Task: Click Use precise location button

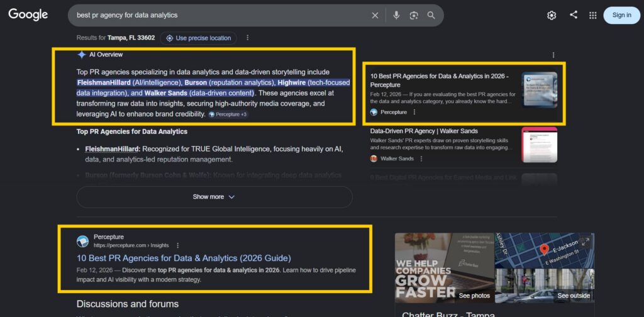Action: 198,38
